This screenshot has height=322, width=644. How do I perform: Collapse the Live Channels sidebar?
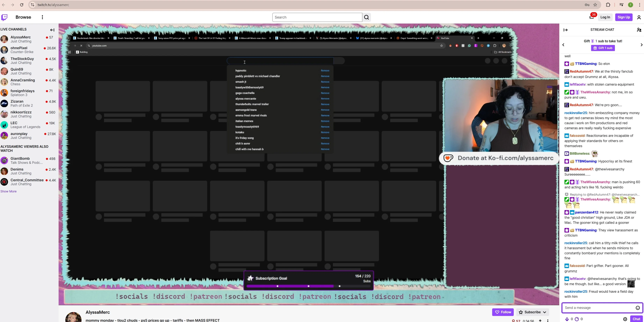52,30
